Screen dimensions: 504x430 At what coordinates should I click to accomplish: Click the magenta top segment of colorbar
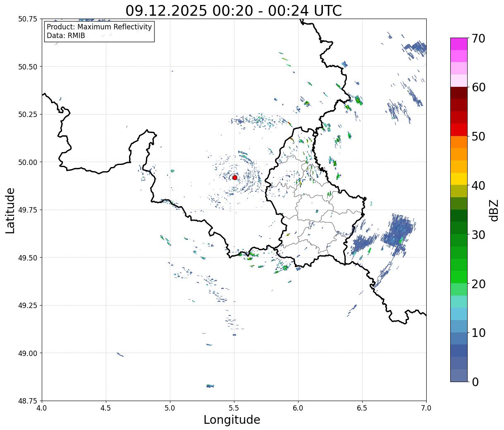[459, 44]
